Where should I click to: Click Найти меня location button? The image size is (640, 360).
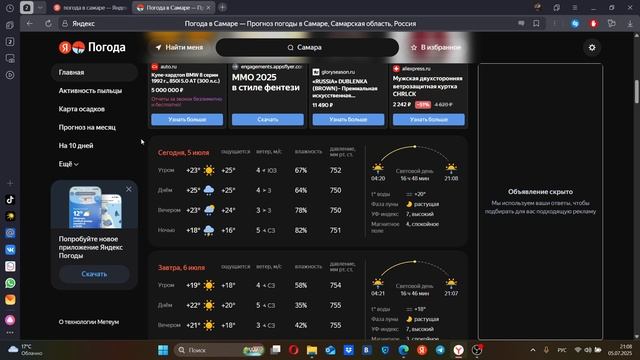179,47
